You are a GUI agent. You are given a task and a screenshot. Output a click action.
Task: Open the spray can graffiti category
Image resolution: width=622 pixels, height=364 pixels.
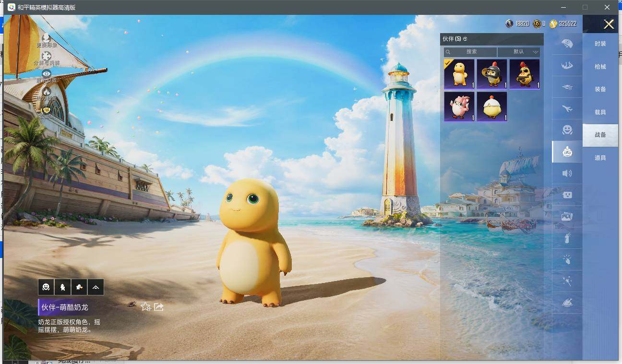567,238
